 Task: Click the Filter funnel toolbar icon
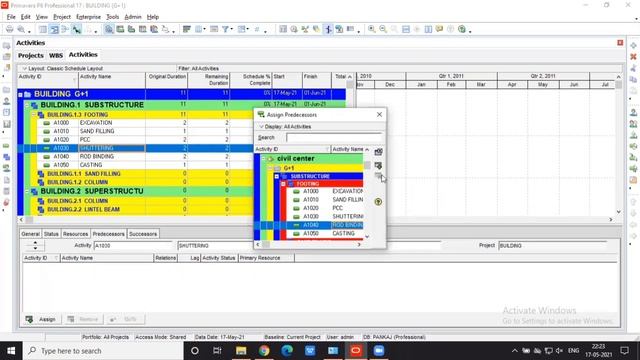point(225,29)
